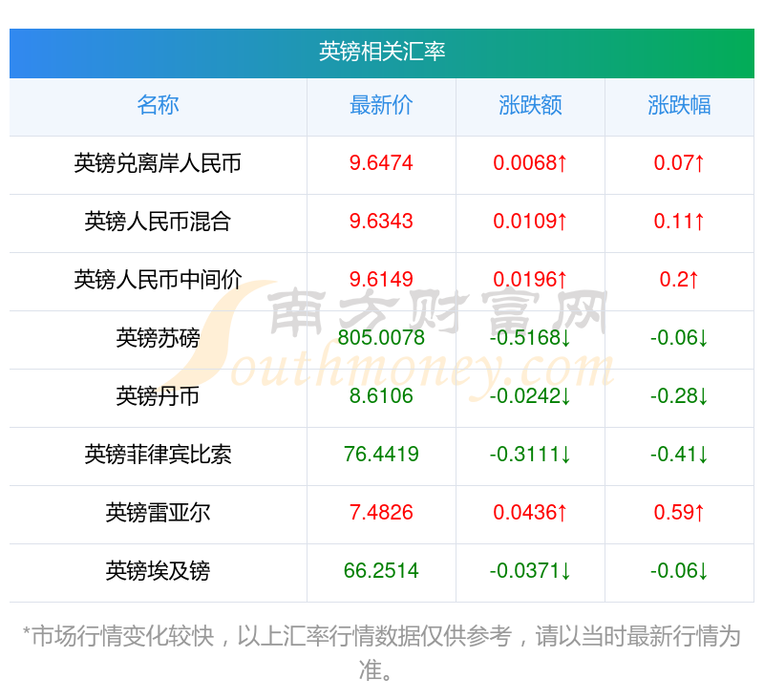
Task: Select the price value 9.6149
Action: [381, 280]
